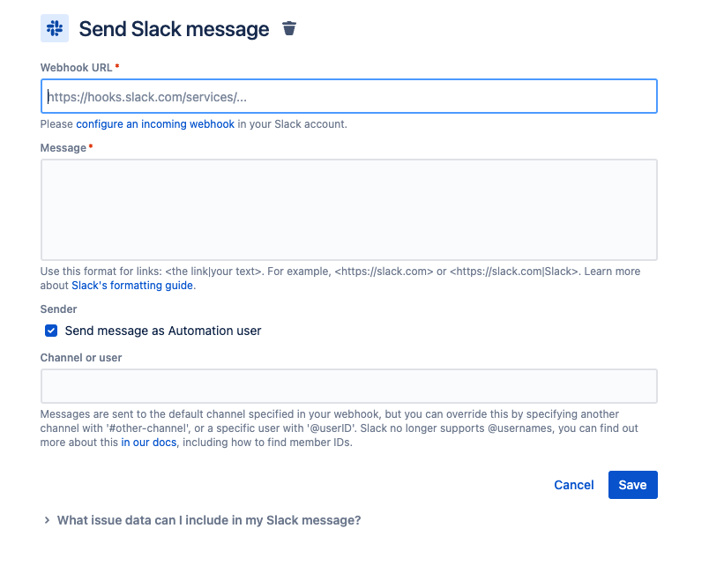
Task: Click the Channel or user label
Action: coord(81,358)
